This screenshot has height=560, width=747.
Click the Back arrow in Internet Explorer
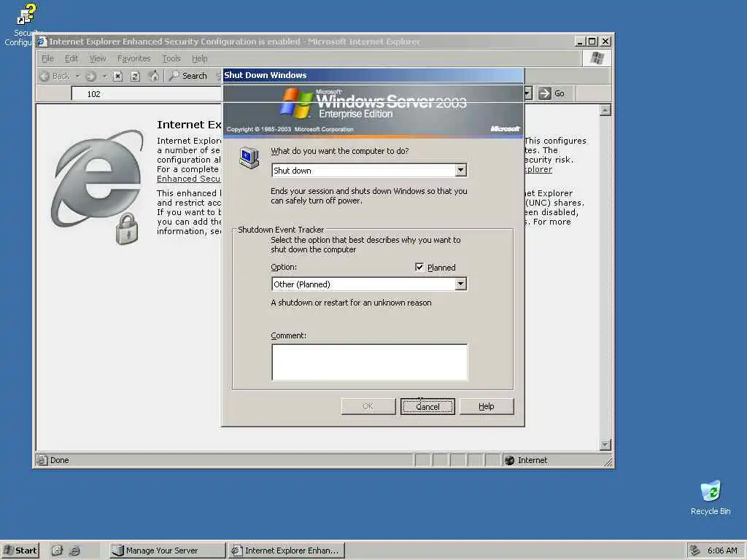(x=44, y=76)
